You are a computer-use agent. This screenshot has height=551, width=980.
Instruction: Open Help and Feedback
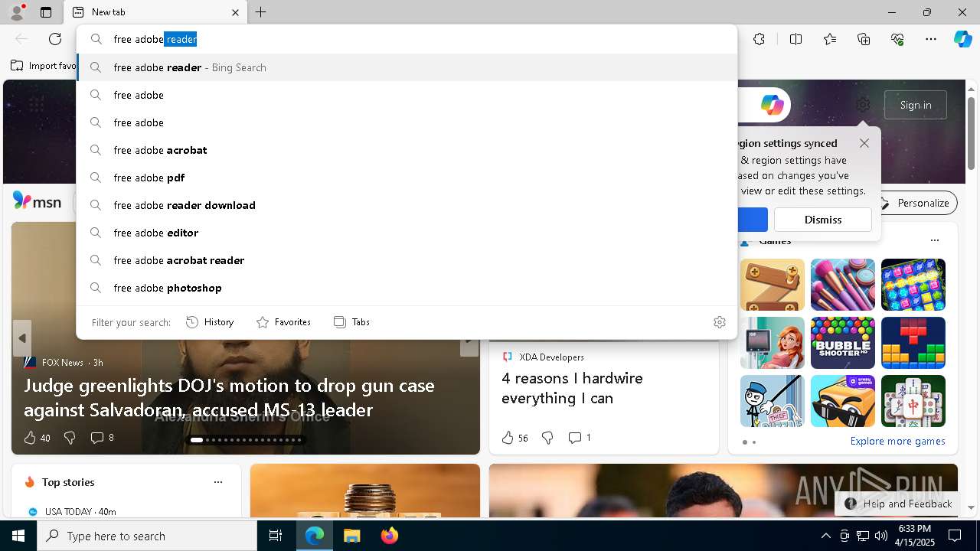point(899,504)
